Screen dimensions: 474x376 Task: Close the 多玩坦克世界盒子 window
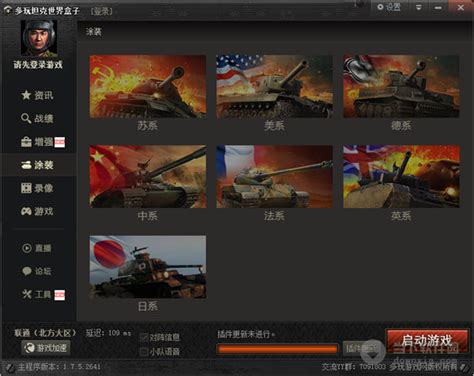461,7
